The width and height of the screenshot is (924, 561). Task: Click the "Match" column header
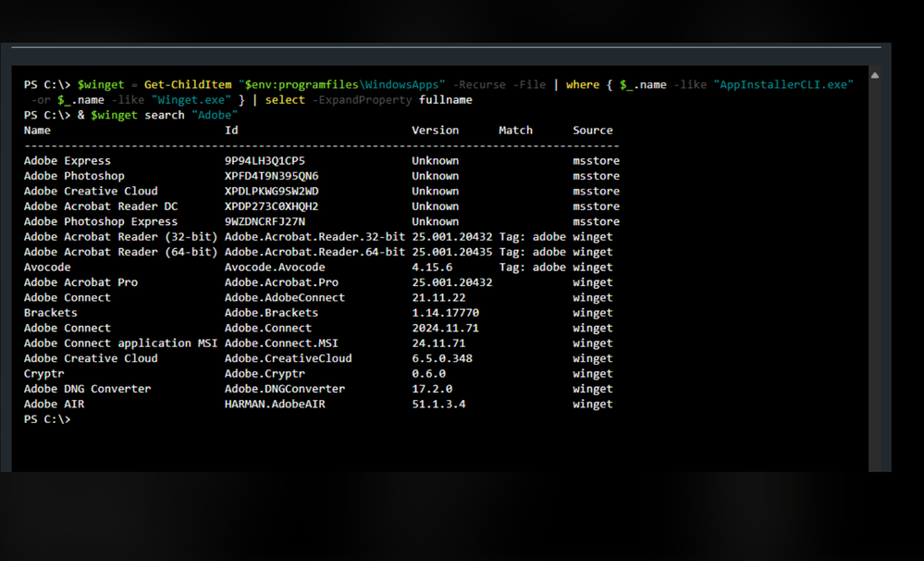pos(515,131)
